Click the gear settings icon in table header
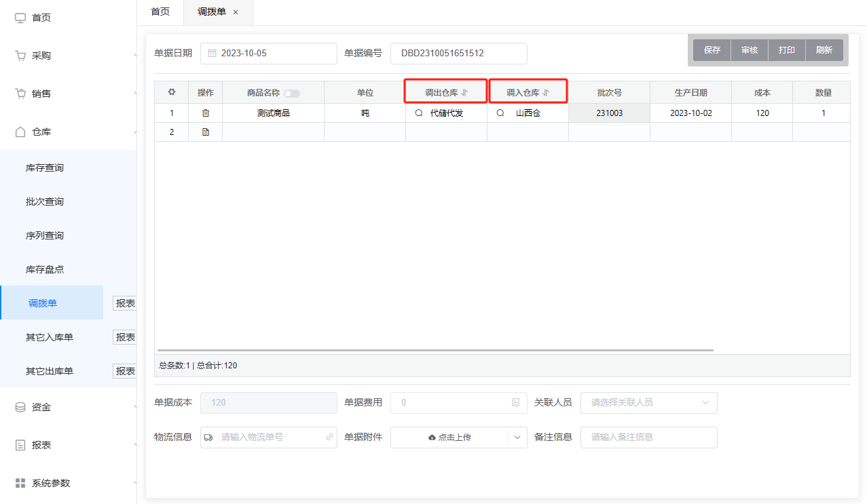Viewport: 867px width, 504px height. (172, 92)
